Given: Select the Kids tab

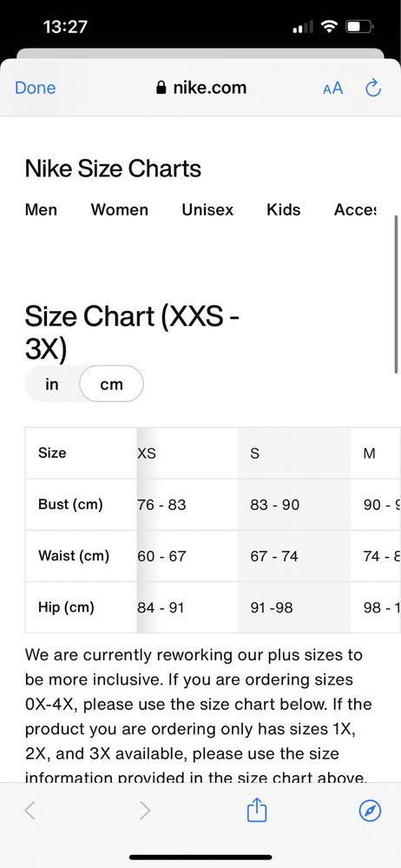Looking at the screenshot, I should [283, 209].
